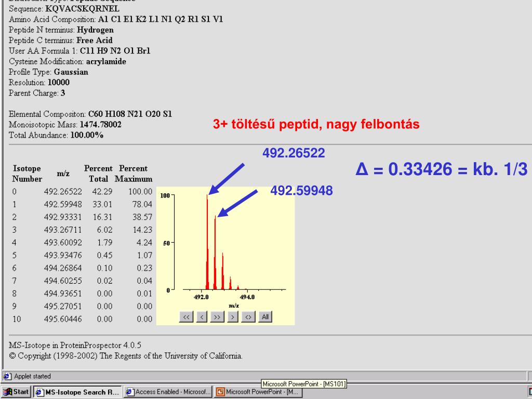
Task: Click the 'Parent Charge: 3' line
Action: point(37,93)
